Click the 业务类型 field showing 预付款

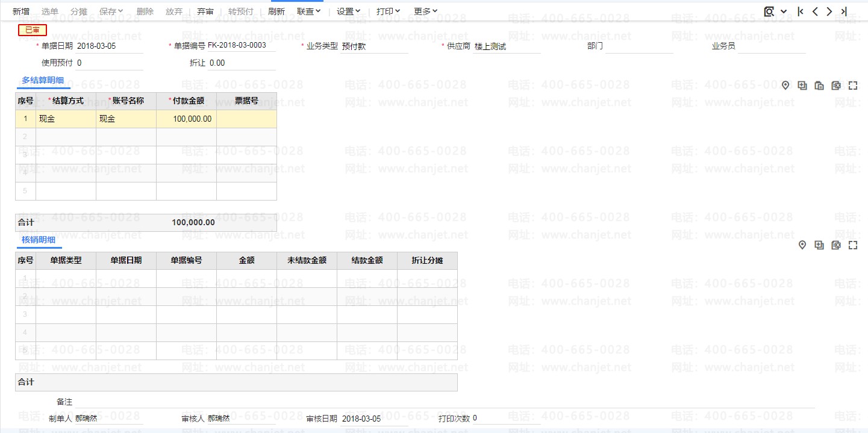pos(374,46)
